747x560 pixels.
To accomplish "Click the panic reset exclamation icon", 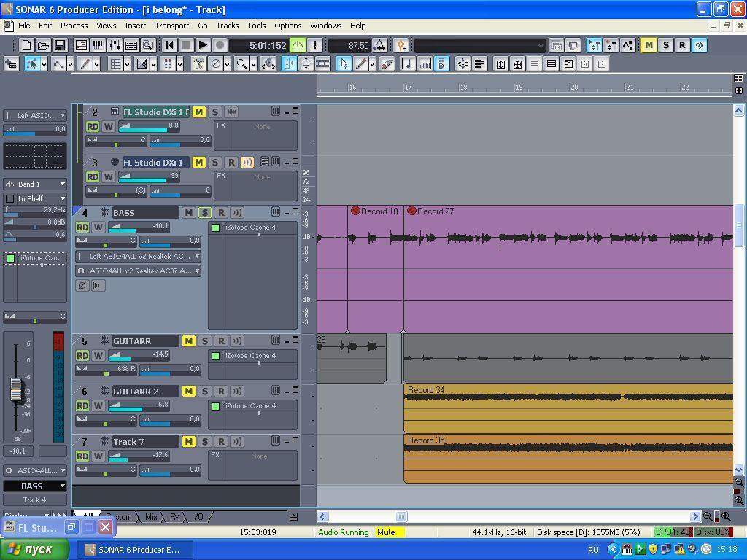I will pos(314,45).
